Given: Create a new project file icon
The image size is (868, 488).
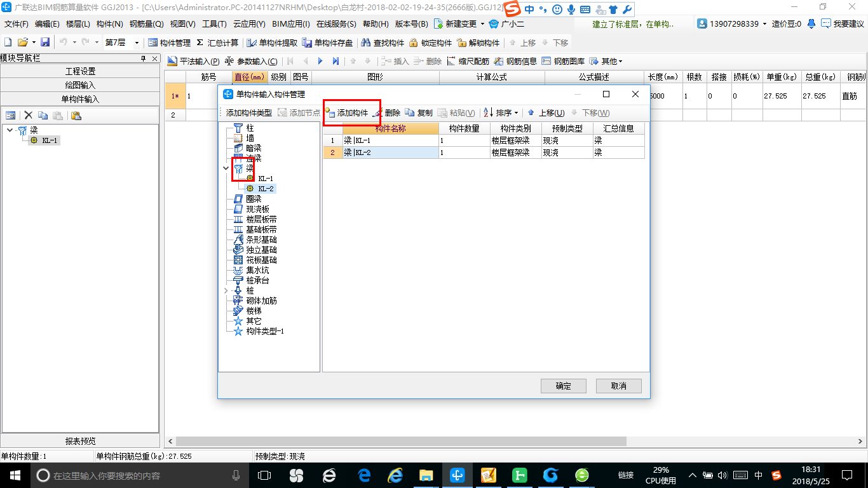Looking at the screenshot, I should [8, 43].
